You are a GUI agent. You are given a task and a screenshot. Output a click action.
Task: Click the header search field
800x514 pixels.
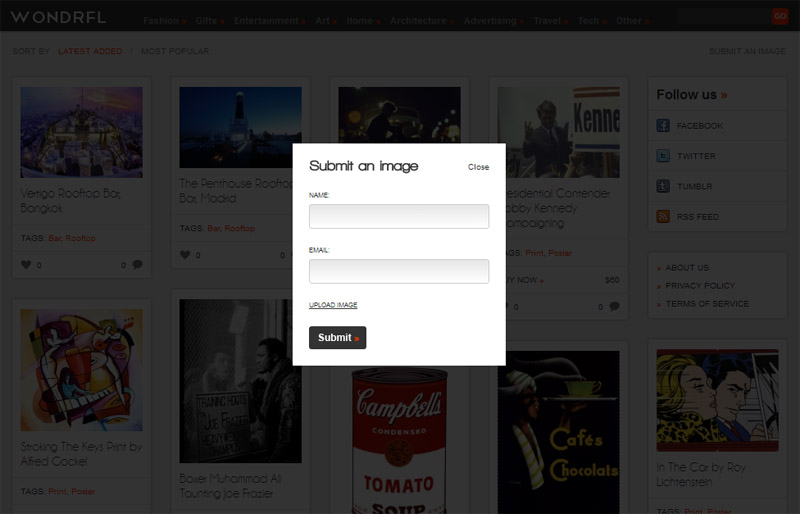click(x=724, y=16)
